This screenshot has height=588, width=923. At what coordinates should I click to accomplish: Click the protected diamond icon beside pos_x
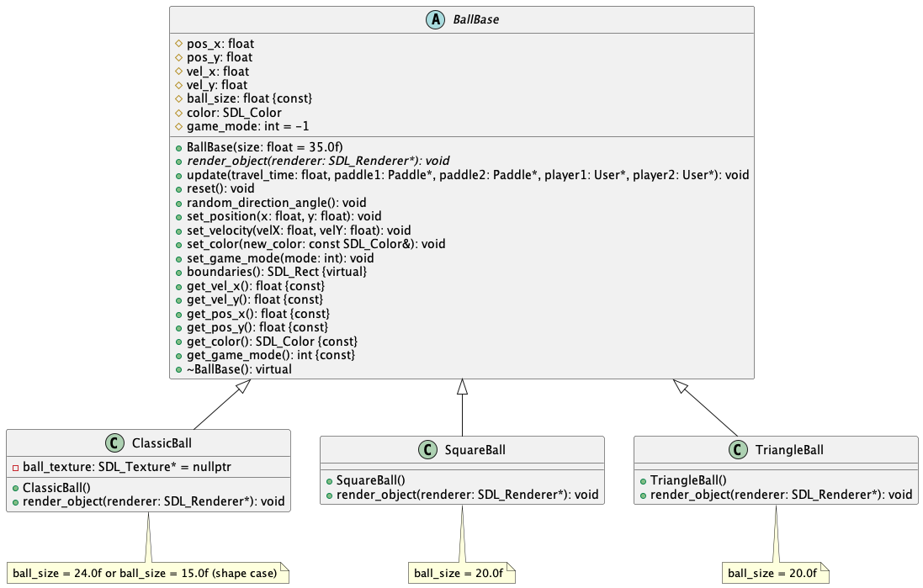point(179,44)
